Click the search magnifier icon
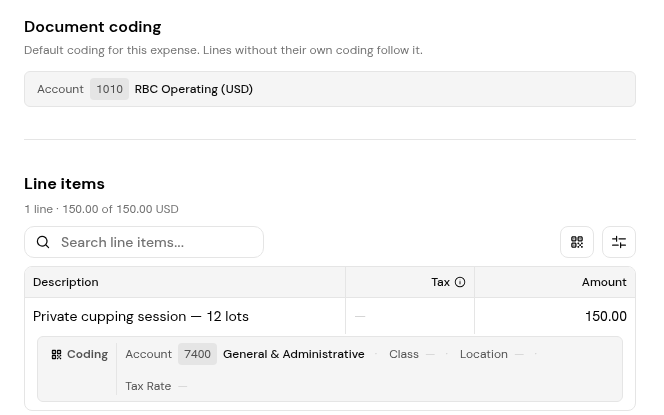Viewport: 664px width, 415px height. (43, 242)
